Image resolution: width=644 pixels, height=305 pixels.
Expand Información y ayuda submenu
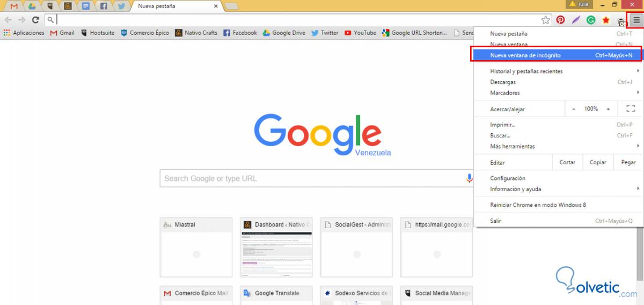(x=558, y=189)
